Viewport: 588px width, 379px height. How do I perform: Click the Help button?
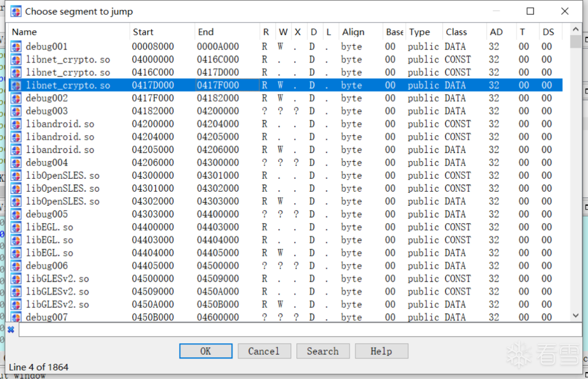point(381,351)
